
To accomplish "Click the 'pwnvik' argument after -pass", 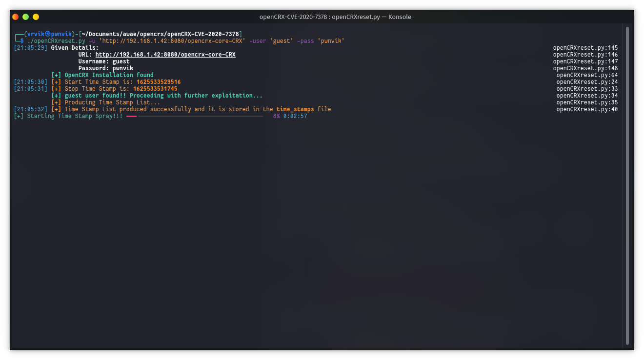I will (x=331, y=41).
